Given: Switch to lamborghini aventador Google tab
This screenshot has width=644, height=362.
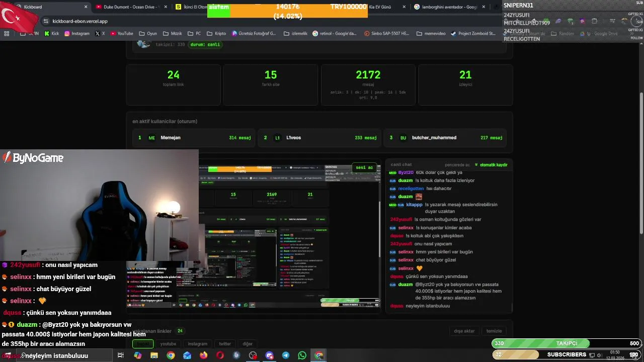Looking at the screenshot, I should point(450,7).
